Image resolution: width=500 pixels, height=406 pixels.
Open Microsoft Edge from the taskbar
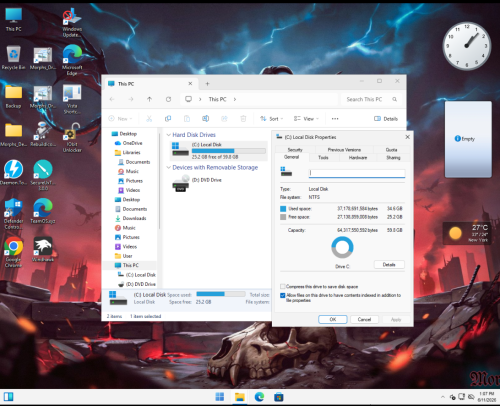259,397
